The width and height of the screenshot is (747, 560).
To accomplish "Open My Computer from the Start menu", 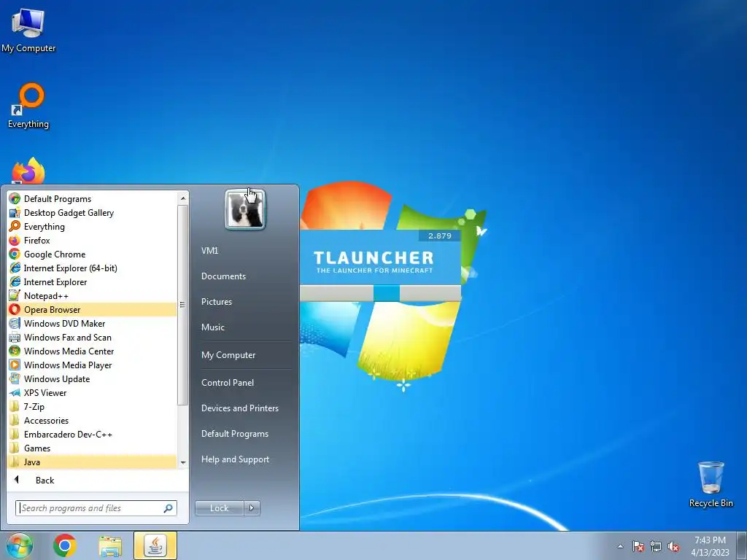I will pyautogui.click(x=228, y=355).
